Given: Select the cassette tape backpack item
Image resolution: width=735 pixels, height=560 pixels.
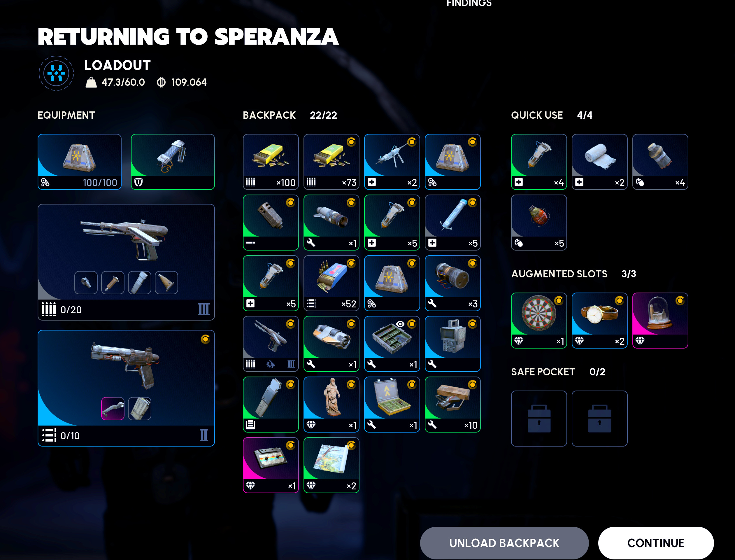Looking at the screenshot, I should (271, 465).
